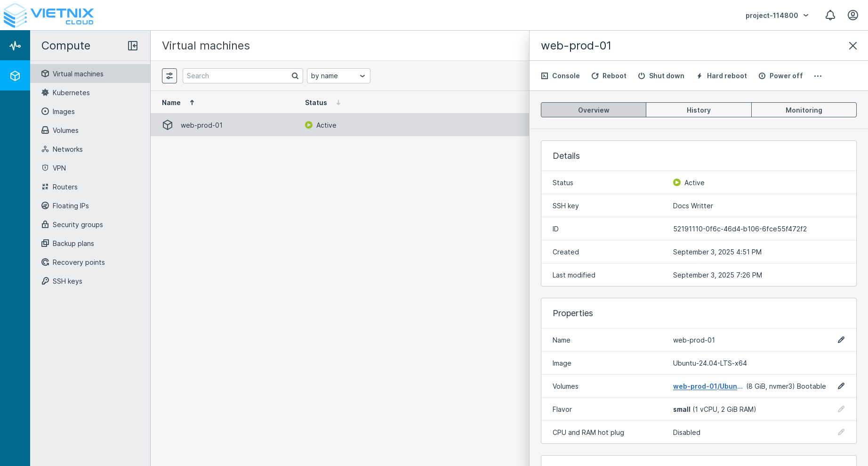Click the Networks icon in sidebar

[45, 149]
